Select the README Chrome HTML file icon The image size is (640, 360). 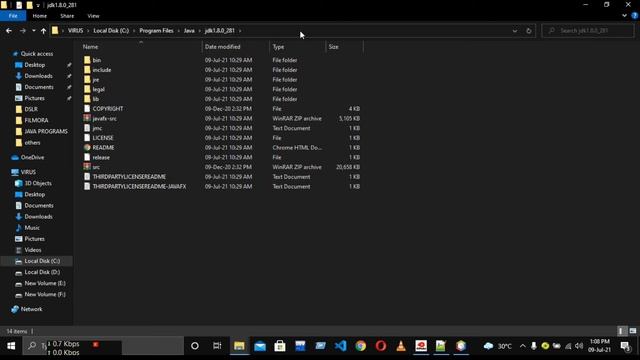pos(87,147)
